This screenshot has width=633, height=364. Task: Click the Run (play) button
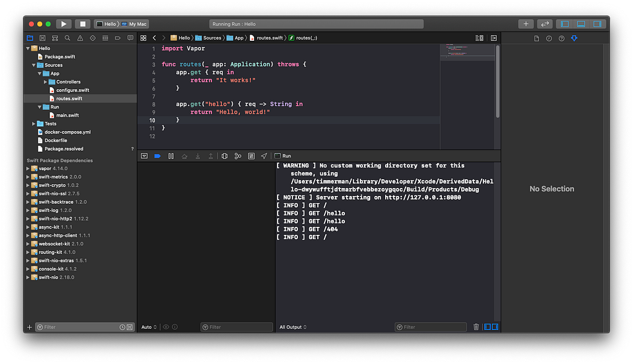coord(64,24)
